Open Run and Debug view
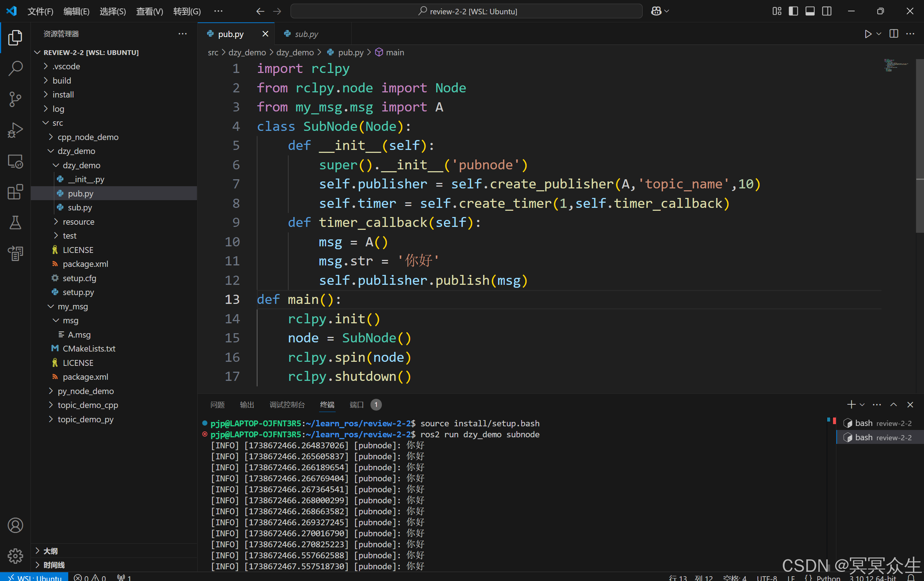This screenshot has width=924, height=581. tap(15, 130)
